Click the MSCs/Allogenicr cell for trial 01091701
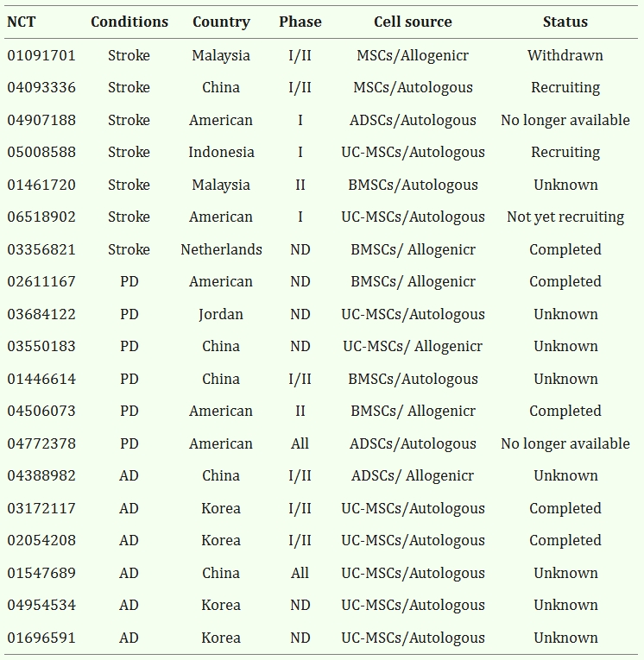This screenshot has width=644, height=660. tap(413, 55)
